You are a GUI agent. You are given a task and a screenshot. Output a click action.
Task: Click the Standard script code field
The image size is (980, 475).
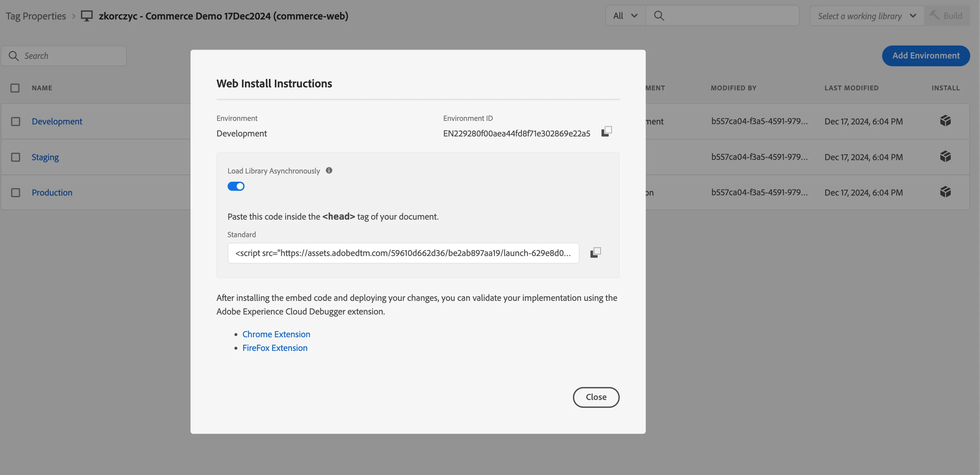tap(403, 253)
